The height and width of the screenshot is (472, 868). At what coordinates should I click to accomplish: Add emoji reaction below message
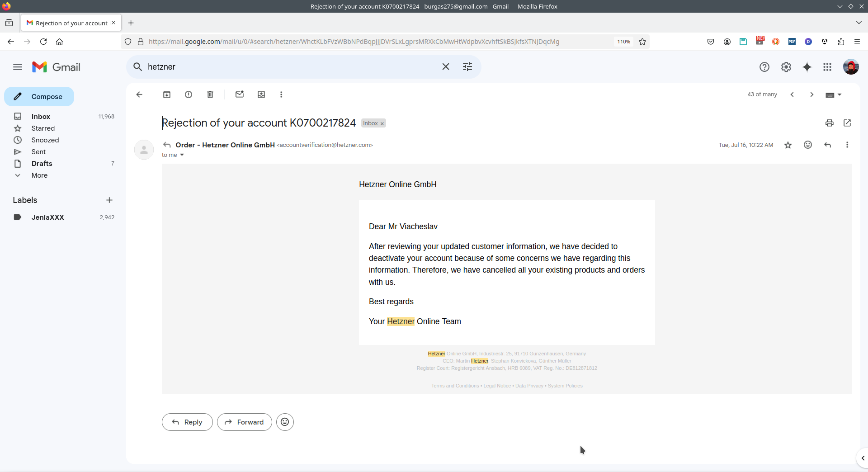285,422
